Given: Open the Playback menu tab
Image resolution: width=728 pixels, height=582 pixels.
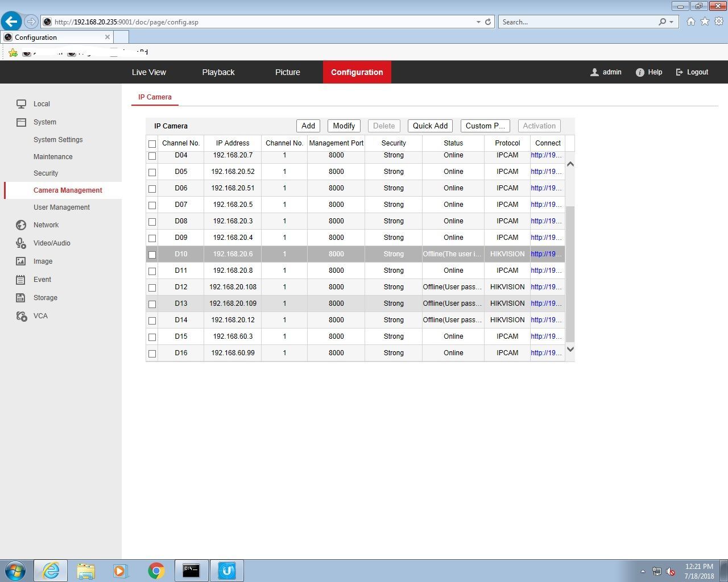Looking at the screenshot, I should point(218,72).
